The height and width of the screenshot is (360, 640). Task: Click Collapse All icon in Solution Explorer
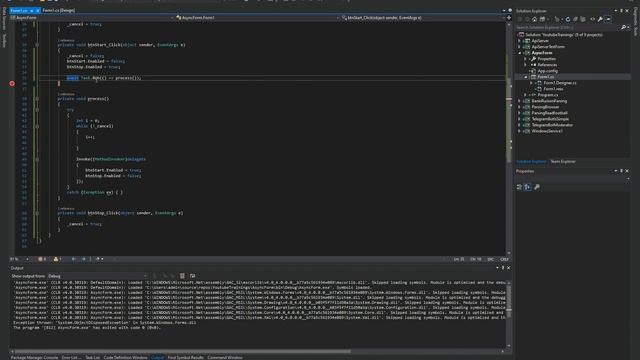(575, 19)
